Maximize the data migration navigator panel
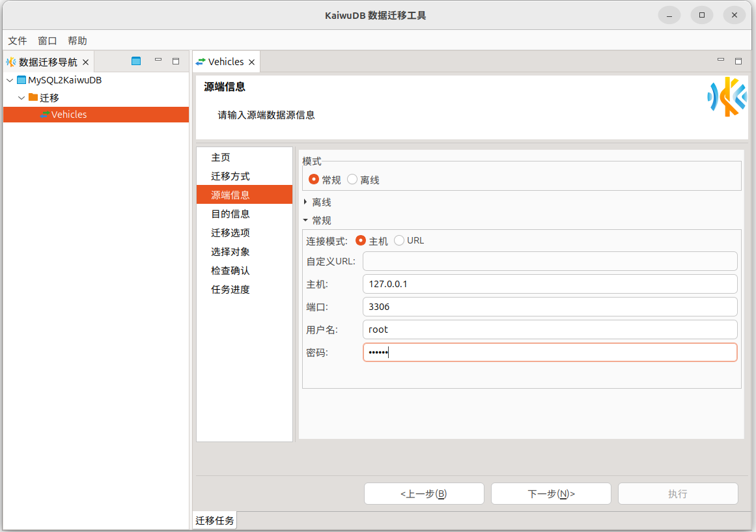Viewport: 756px width, 532px height. [176, 61]
